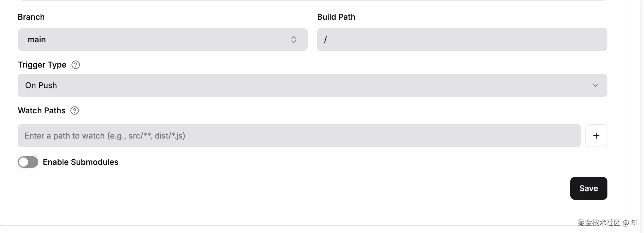Click the 'On Push' selected value text
This screenshot has height=233, width=644.
pyautogui.click(x=41, y=85)
